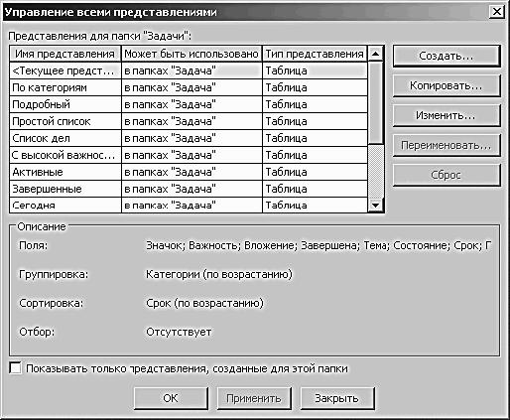This screenshot has width=510, height=420.
Task: Select the По категориям view row
Action: point(189,87)
